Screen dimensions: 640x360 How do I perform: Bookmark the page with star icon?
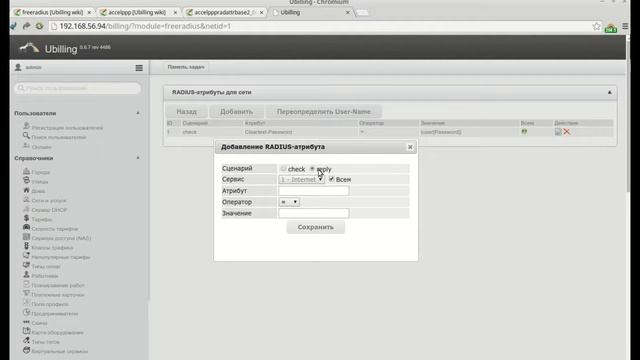(596, 26)
